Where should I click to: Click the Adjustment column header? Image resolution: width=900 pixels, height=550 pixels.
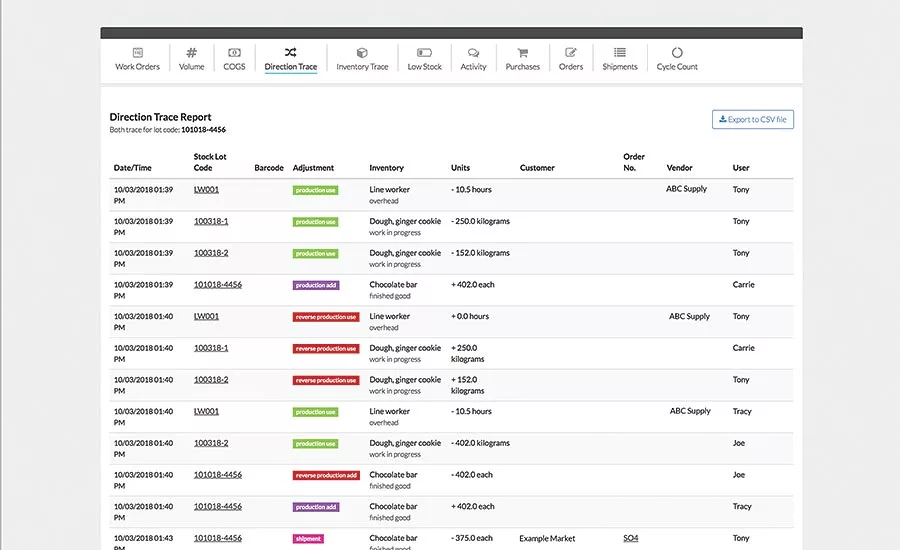coord(313,168)
